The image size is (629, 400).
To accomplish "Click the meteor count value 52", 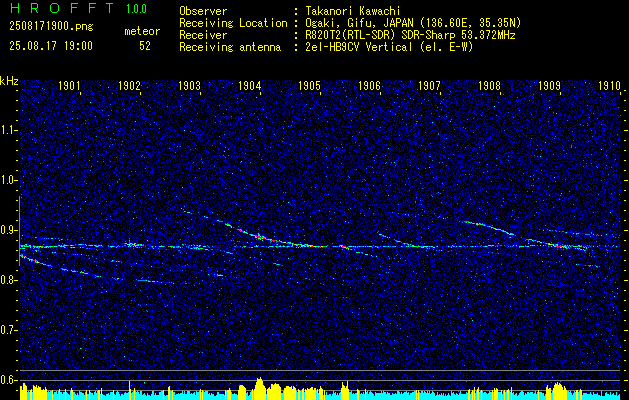I will point(145,46).
